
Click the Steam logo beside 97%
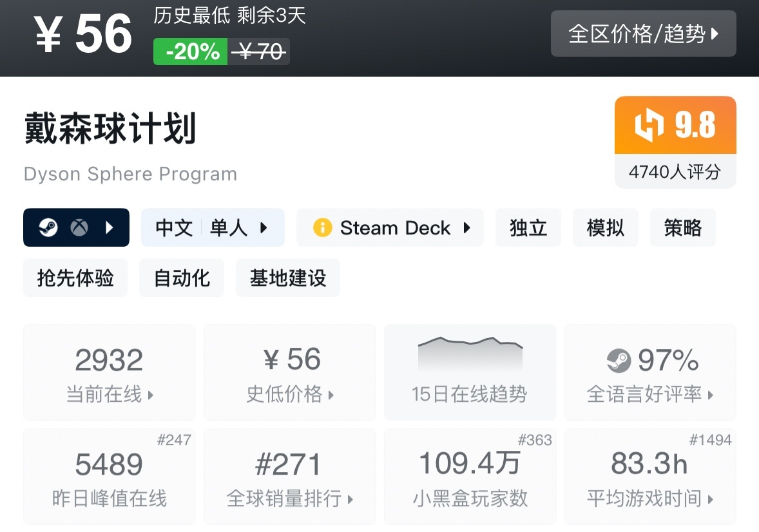(619, 361)
